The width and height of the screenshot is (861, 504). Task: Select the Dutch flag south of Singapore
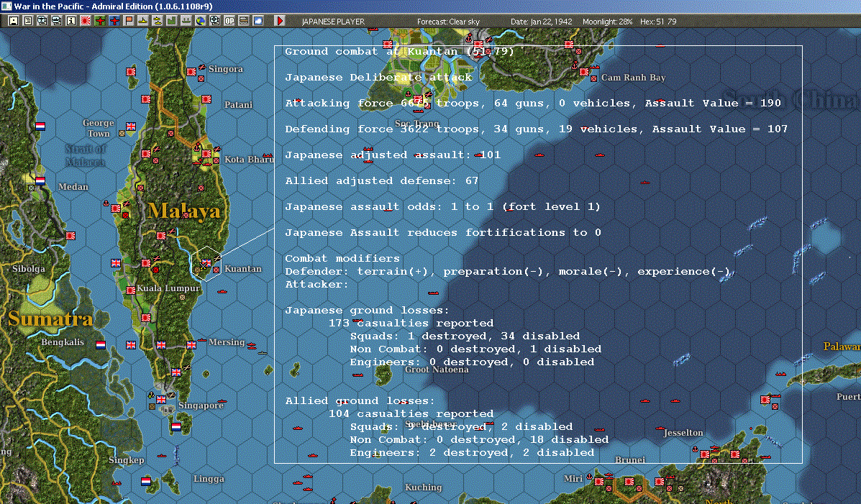point(176,426)
